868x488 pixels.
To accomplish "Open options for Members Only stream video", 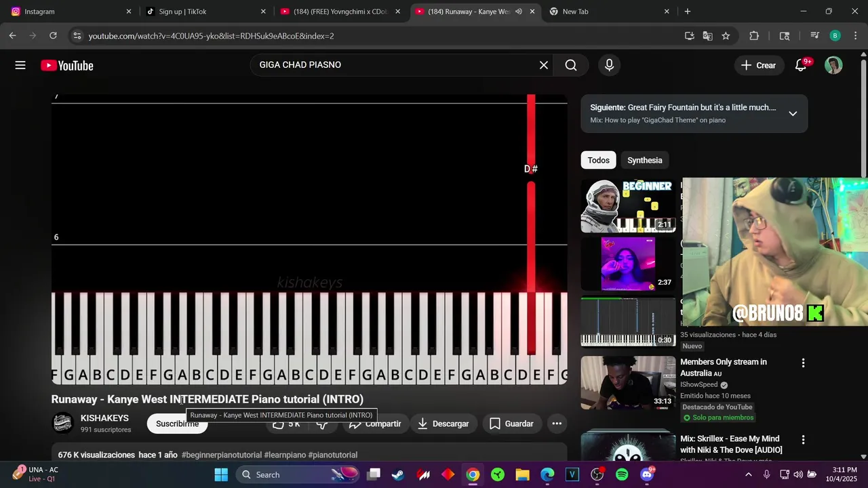I will pyautogui.click(x=803, y=363).
